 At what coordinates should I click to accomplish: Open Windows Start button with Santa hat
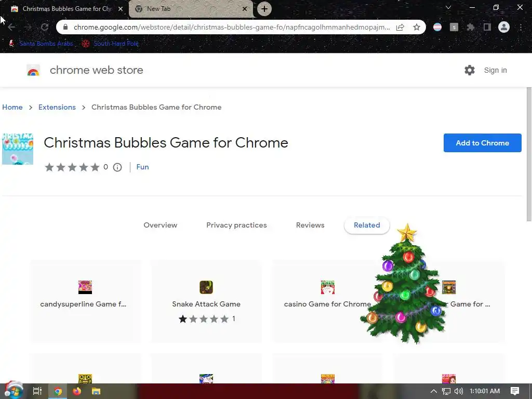click(x=13, y=391)
